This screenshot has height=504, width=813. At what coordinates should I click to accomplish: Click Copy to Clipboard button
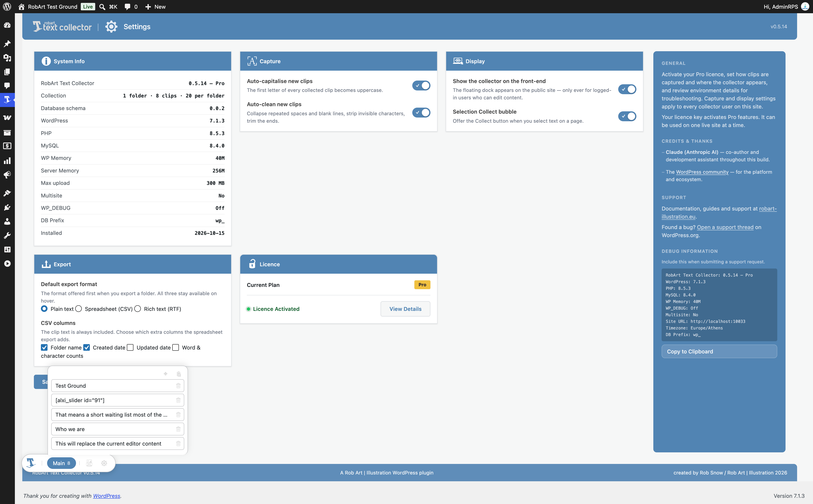pyautogui.click(x=719, y=351)
